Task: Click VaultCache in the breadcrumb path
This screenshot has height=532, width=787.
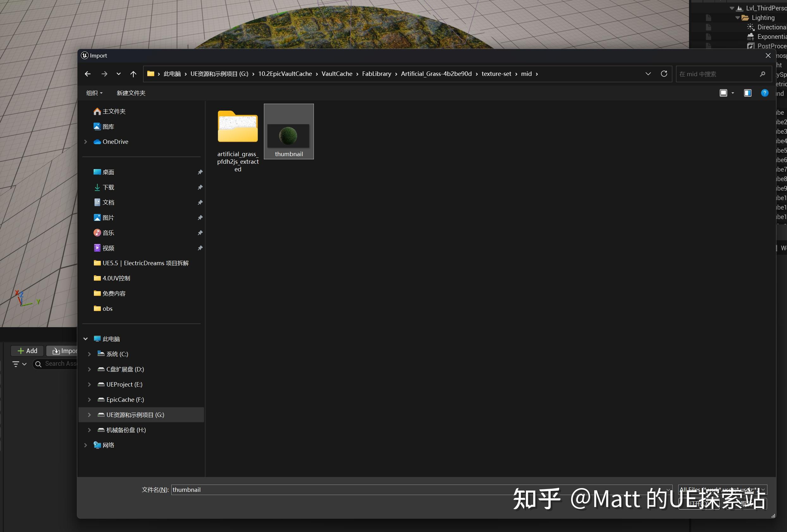Action: [x=337, y=74]
